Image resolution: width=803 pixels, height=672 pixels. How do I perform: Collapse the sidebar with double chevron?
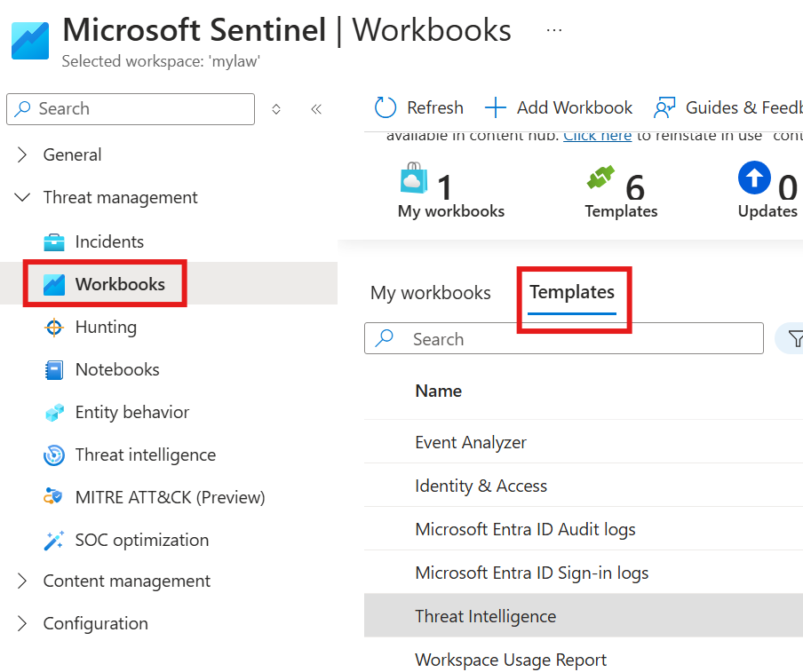coord(316,109)
